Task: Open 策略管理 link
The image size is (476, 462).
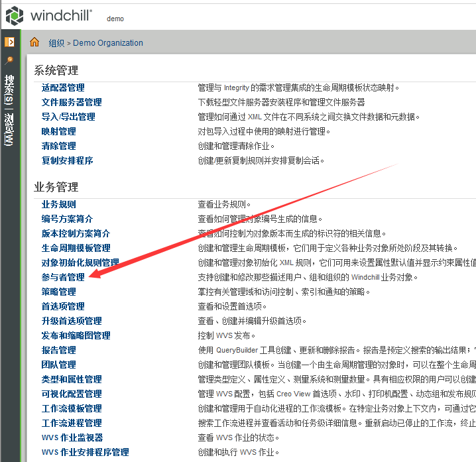Action: coord(59,292)
